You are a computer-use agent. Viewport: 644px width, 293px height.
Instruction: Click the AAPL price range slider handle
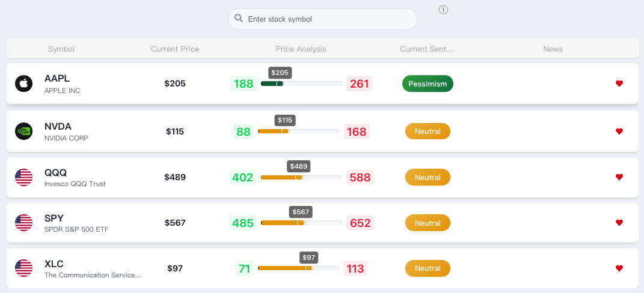click(279, 83)
